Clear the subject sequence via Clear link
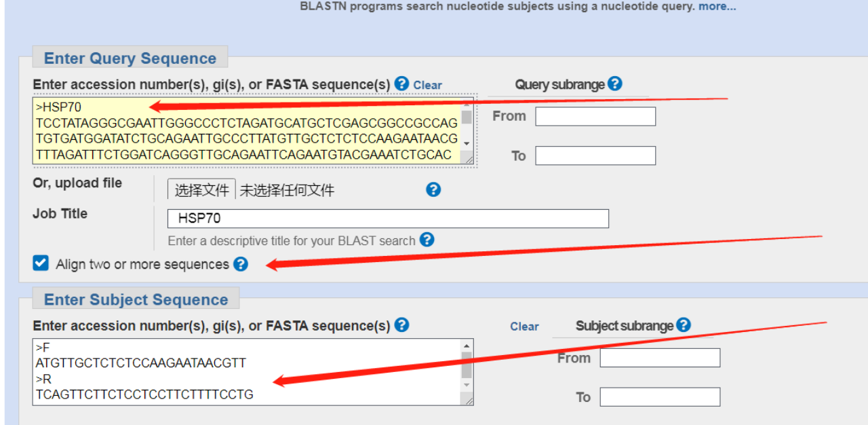 [525, 327]
